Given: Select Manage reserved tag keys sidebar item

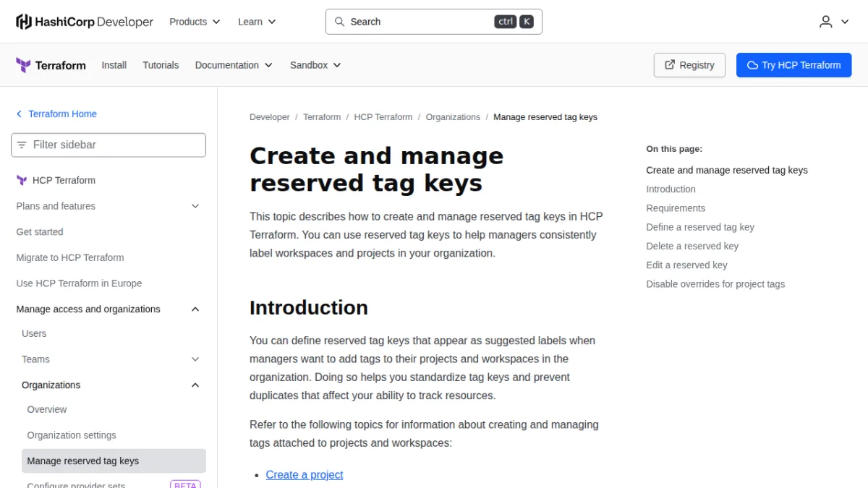Looking at the screenshot, I should pyautogui.click(x=114, y=461).
